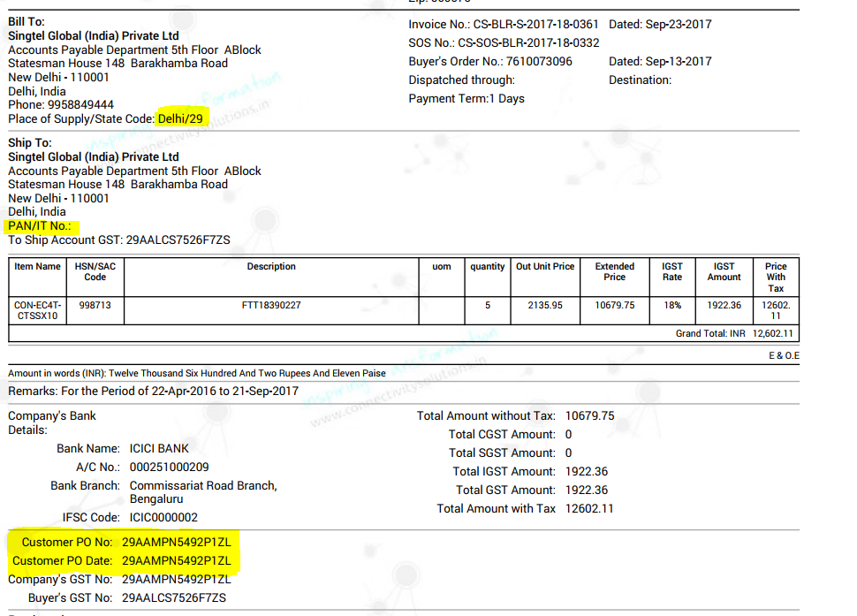The image size is (857, 616).
Task: Click the highlighted Customer PO Date value
Action: point(176,561)
